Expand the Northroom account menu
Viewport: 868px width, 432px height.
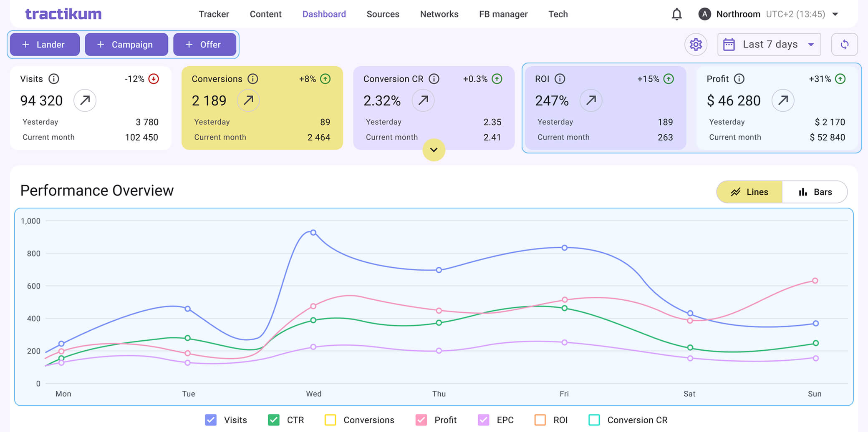click(x=835, y=14)
